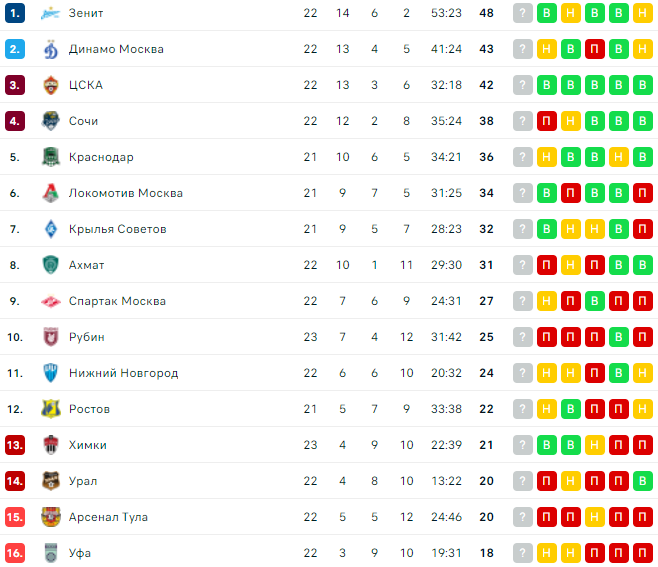658x567 pixels.
Task: Click Zenit's gray question mark upcoming match
Action: point(523,13)
